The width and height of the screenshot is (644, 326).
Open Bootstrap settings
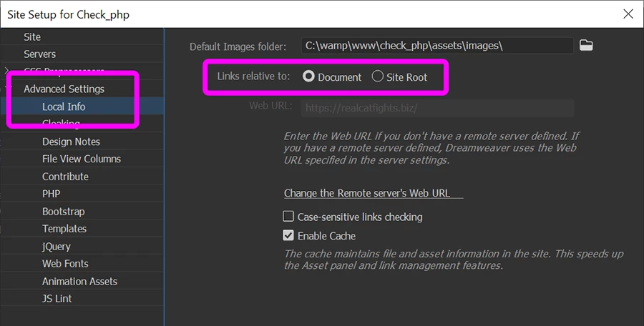coord(63,212)
